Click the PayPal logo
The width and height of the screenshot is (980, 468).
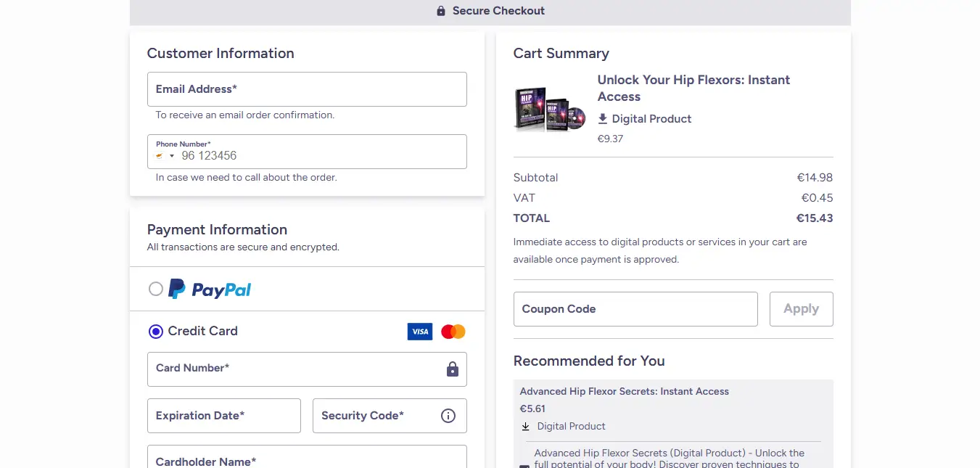click(210, 290)
